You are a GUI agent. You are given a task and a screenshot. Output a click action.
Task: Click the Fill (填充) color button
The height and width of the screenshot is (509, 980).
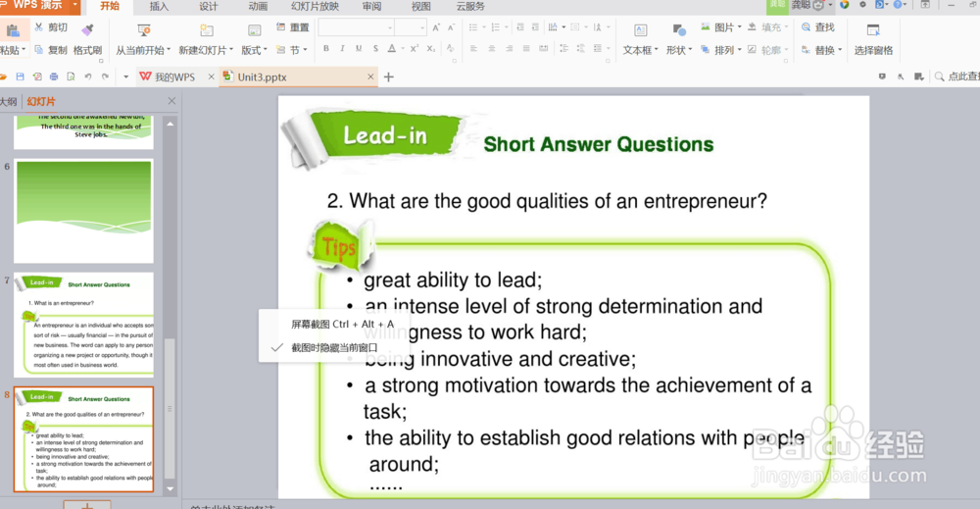pyautogui.click(x=765, y=27)
